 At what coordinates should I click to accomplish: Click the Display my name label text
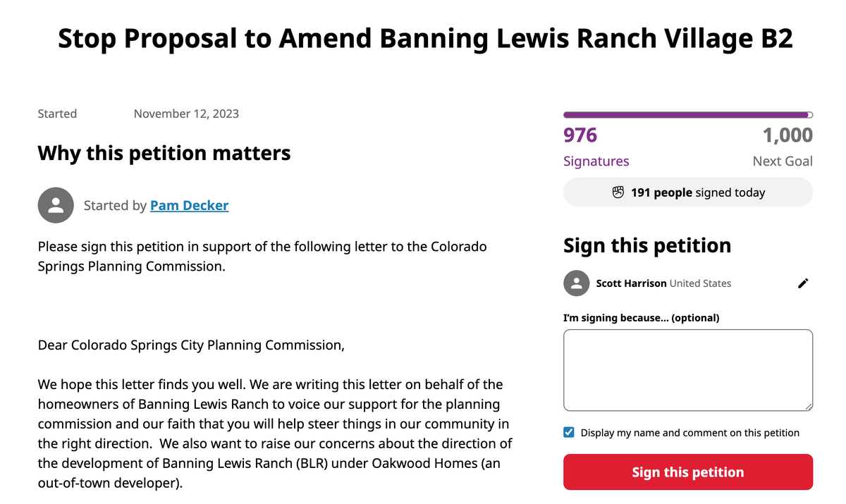(689, 433)
